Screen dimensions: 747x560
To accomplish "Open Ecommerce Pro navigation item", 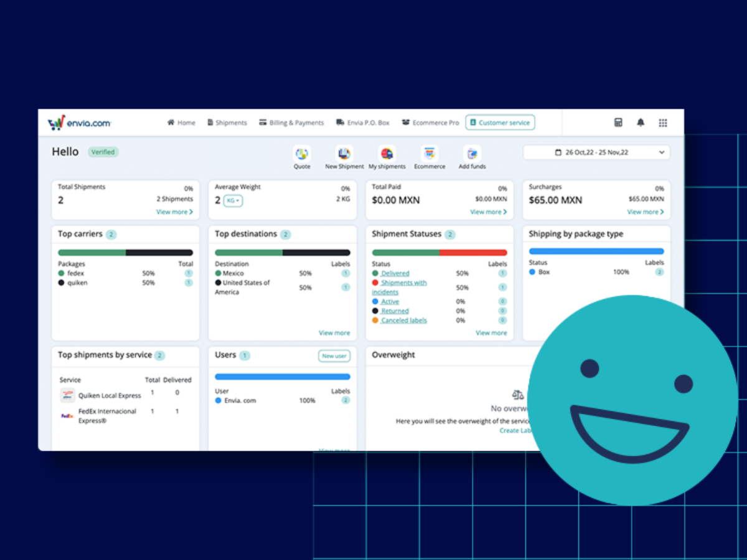I will coord(431,123).
